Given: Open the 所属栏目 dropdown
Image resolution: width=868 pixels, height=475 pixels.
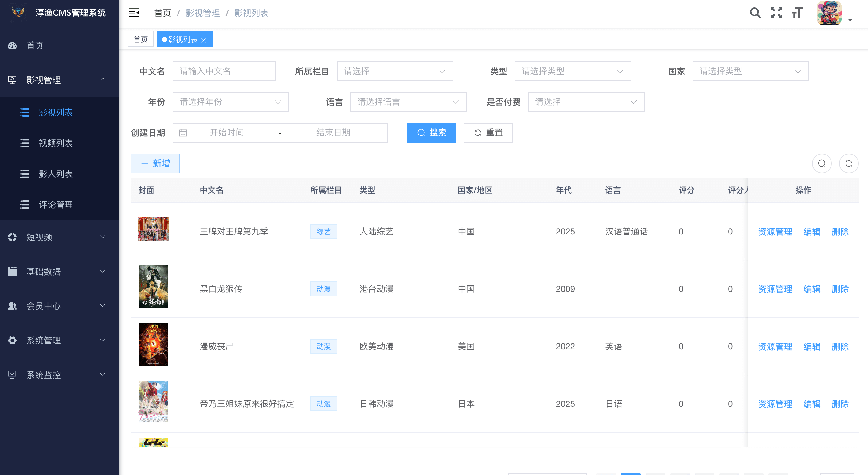Looking at the screenshot, I should (x=395, y=71).
